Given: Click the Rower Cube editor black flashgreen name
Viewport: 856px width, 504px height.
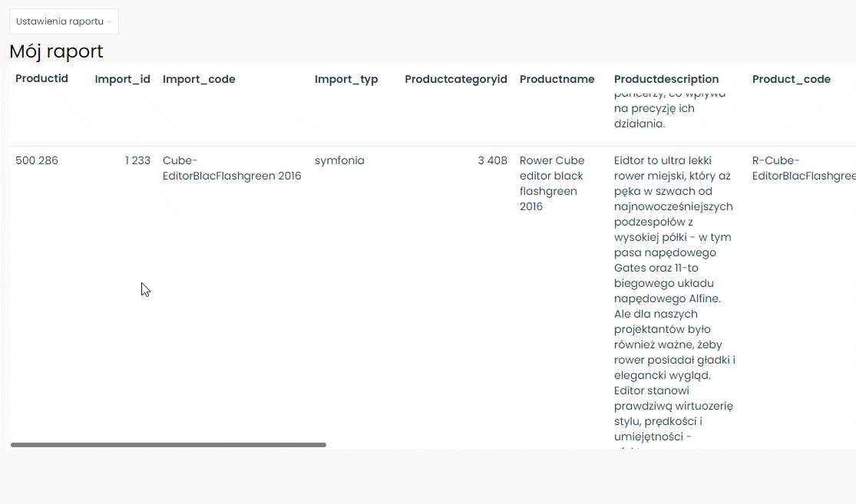Looking at the screenshot, I should coord(552,183).
